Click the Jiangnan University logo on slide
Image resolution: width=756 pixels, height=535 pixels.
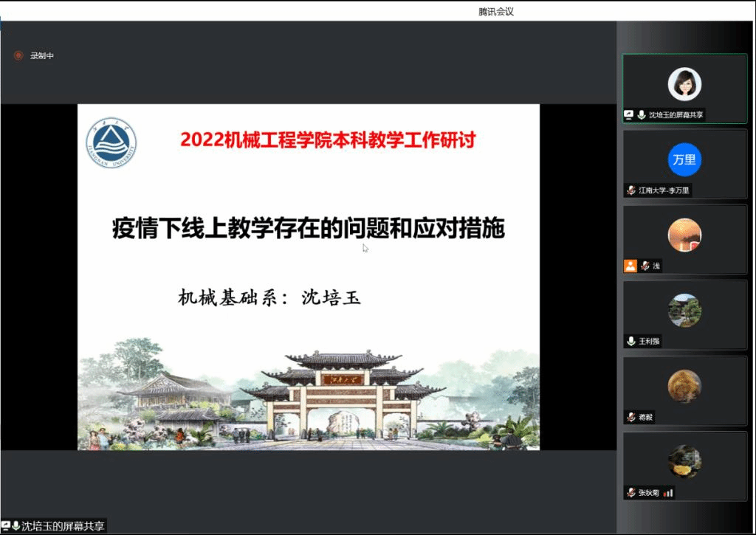(111, 143)
